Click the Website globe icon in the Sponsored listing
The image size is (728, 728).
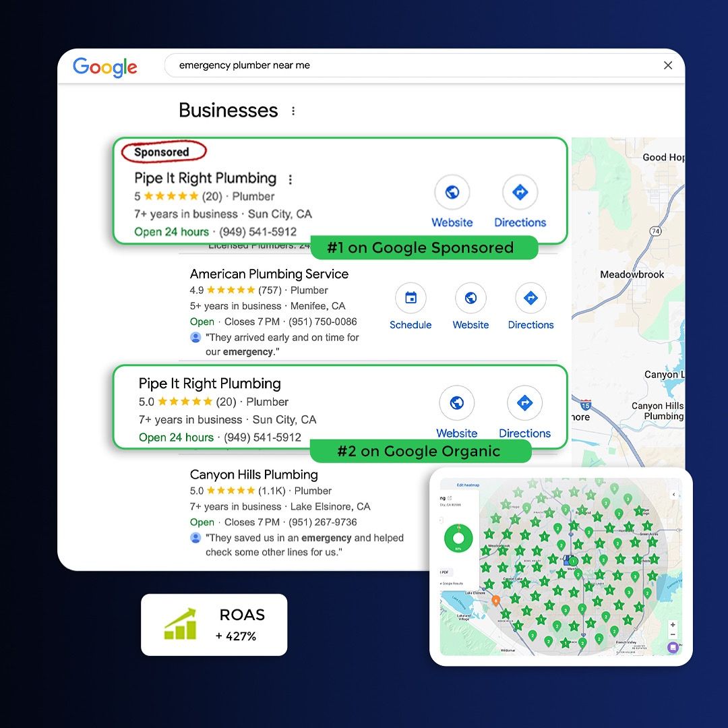[x=452, y=191]
